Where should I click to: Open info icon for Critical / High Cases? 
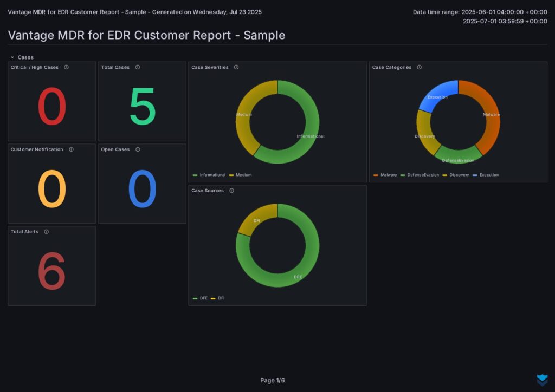tap(66, 67)
